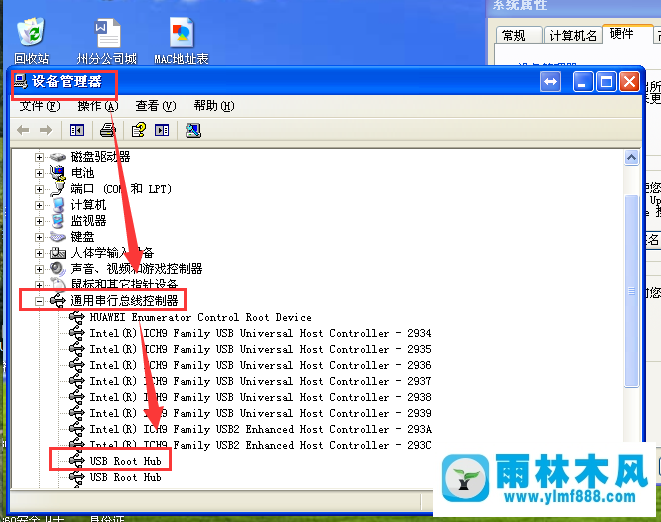Open the 查看(V) menu
Screen dimensions: 661x522
[x=156, y=106]
